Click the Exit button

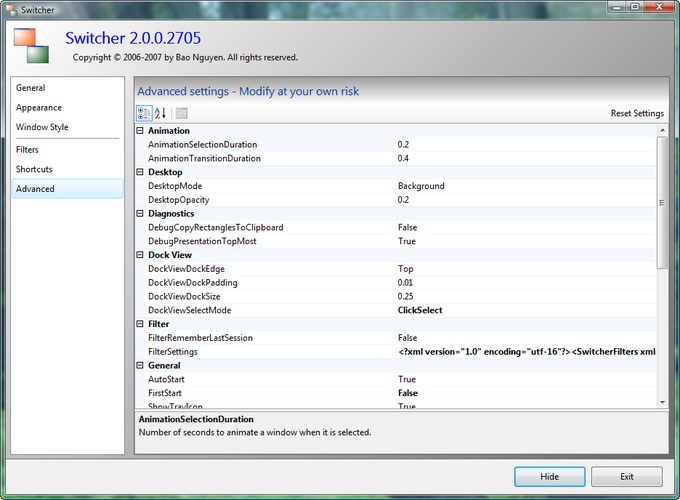(627, 477)
